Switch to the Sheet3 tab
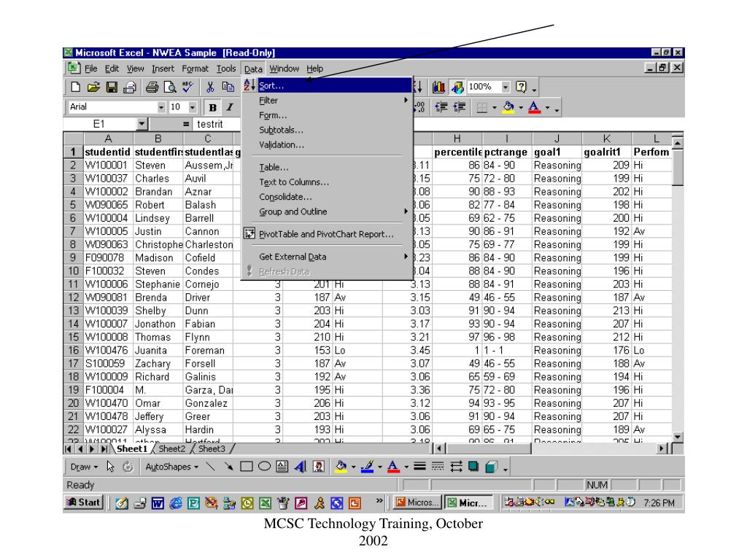Image resolution: width=747 pixels, height=560 pixels. pos(211,448)
